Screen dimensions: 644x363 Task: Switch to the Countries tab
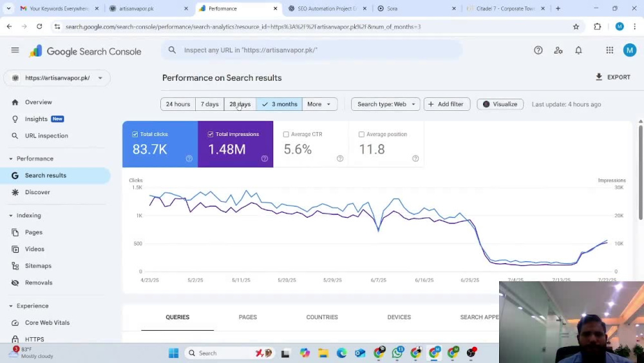322,317
